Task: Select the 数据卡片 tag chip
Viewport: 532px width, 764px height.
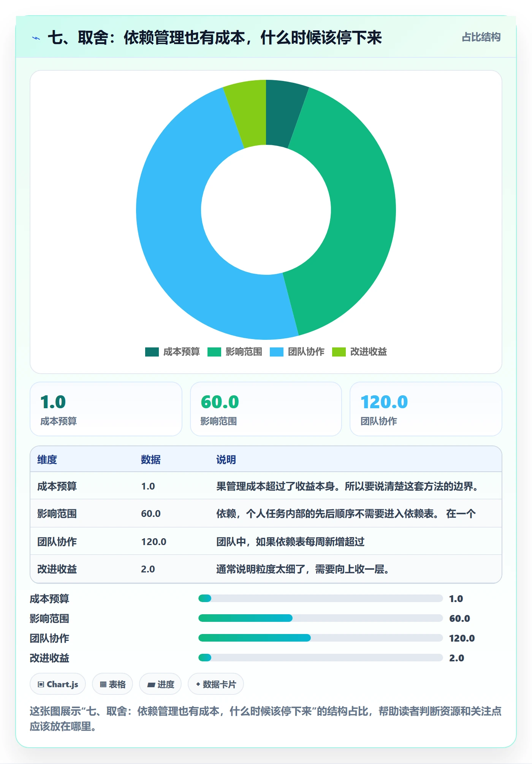Action: pos(216,684)
